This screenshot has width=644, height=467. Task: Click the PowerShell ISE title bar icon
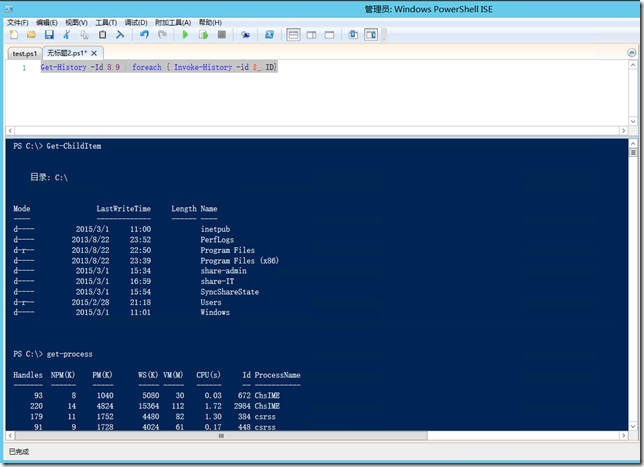point(9,9)
